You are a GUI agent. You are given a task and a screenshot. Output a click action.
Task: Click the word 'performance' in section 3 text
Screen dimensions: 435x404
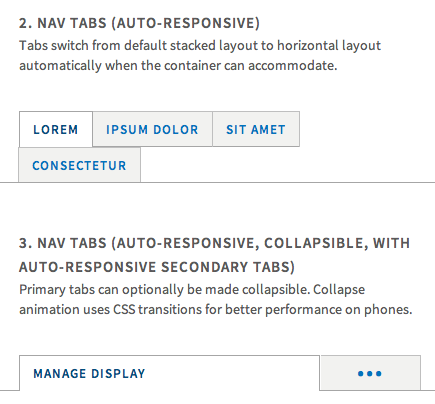point(303,310)
